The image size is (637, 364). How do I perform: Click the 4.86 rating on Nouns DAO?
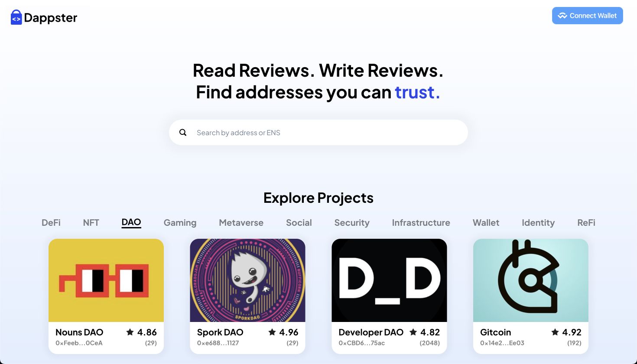147,332
